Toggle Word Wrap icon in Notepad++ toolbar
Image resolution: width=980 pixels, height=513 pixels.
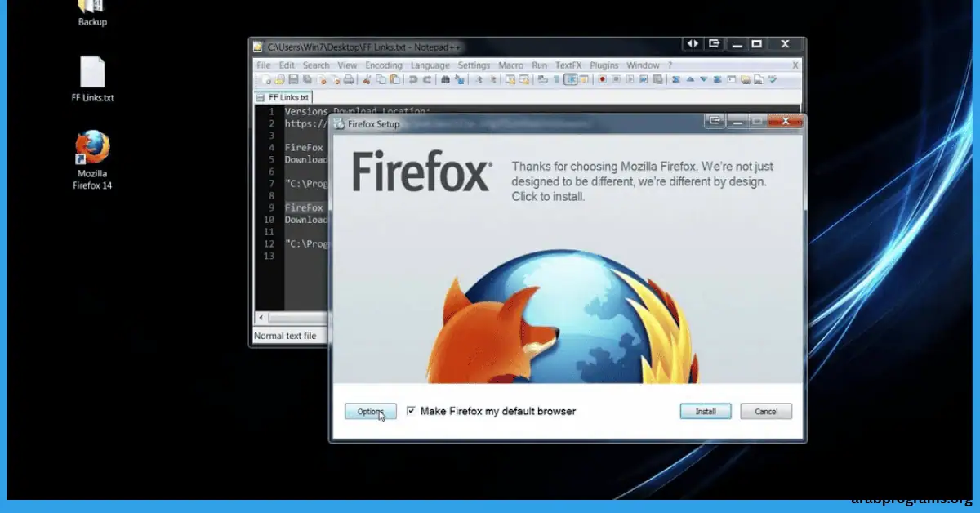point(542,79)
